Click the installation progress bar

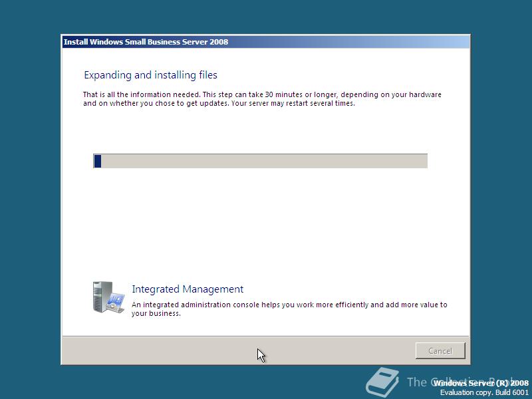click(260, 161)
